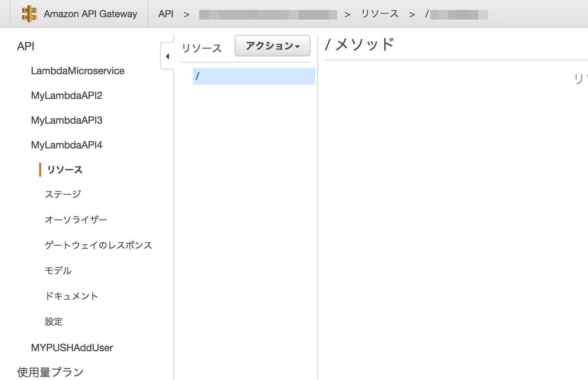Open the Amazon API Gateway home link
This screenshot has height=380, width=588.
point(90,14)
